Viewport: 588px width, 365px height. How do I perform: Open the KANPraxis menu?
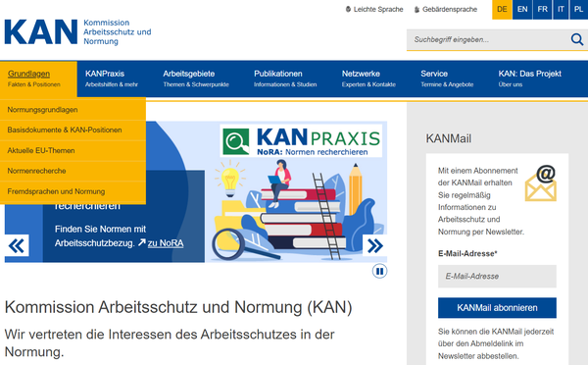[x=112, y=78]
